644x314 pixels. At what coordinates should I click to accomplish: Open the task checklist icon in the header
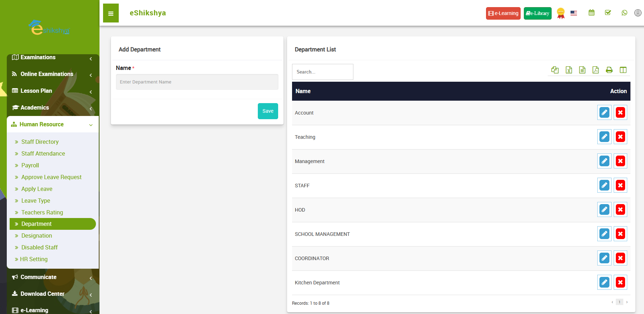tap(608, 13)
